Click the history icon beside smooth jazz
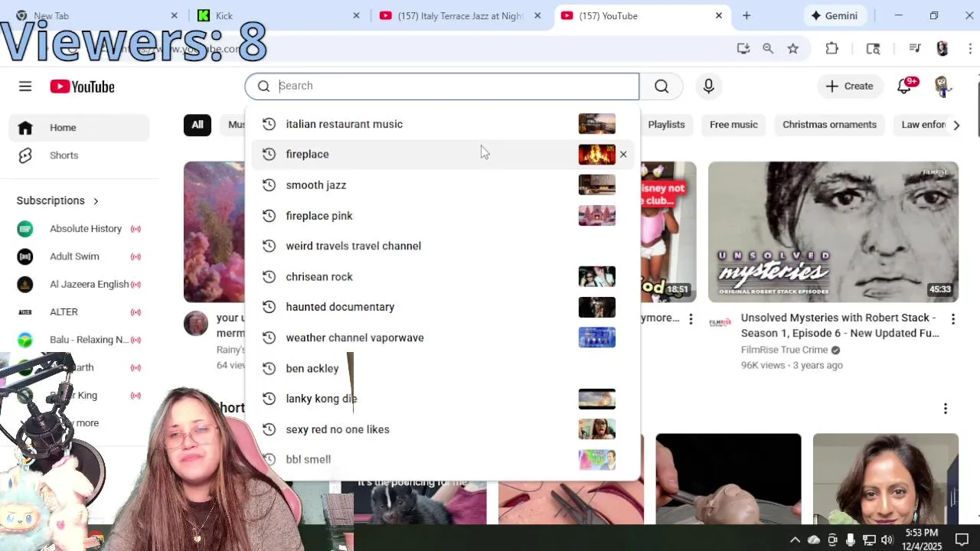 (269, 185)
